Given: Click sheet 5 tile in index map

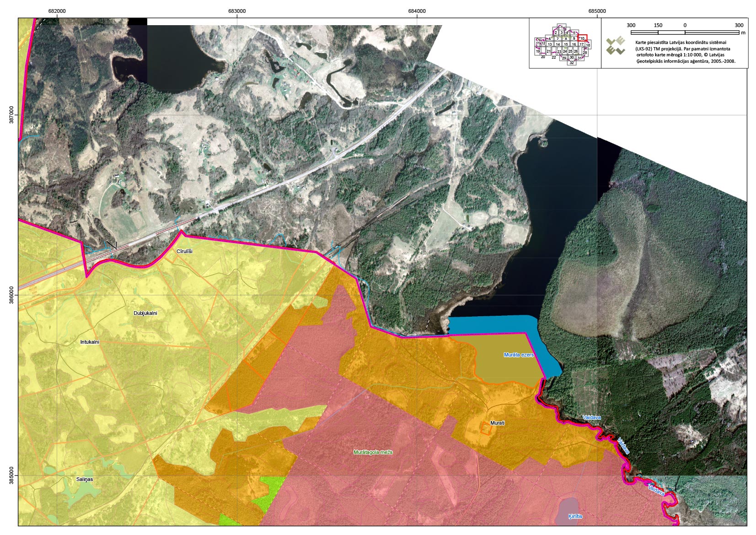Looking at the screenshot, I should (x=574, y=33).
